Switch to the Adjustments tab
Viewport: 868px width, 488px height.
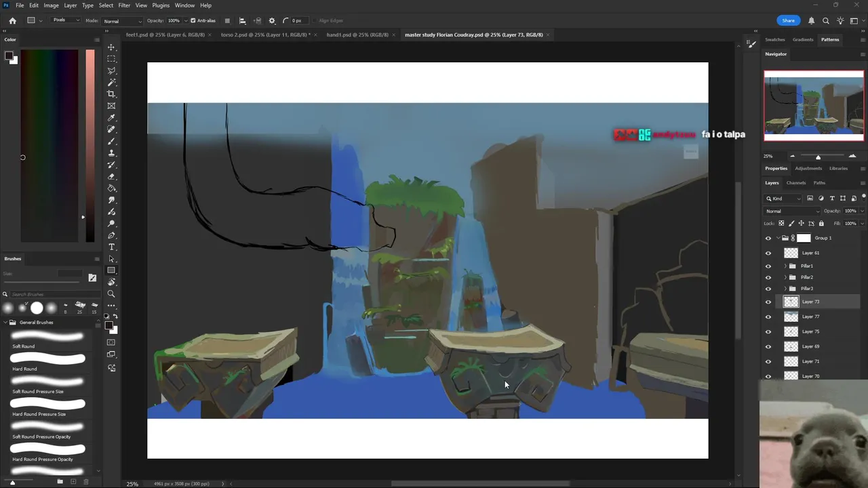[x=808, y=168]
